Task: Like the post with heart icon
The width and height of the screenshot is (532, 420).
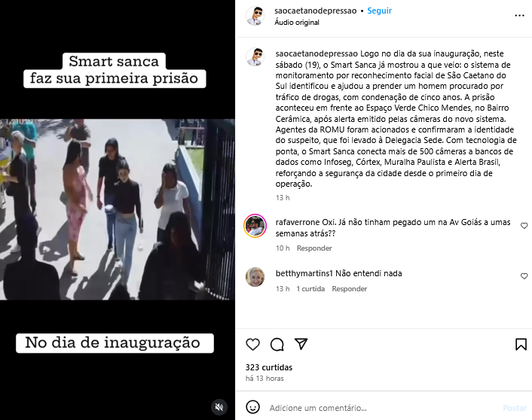Action: pos(252,345)
